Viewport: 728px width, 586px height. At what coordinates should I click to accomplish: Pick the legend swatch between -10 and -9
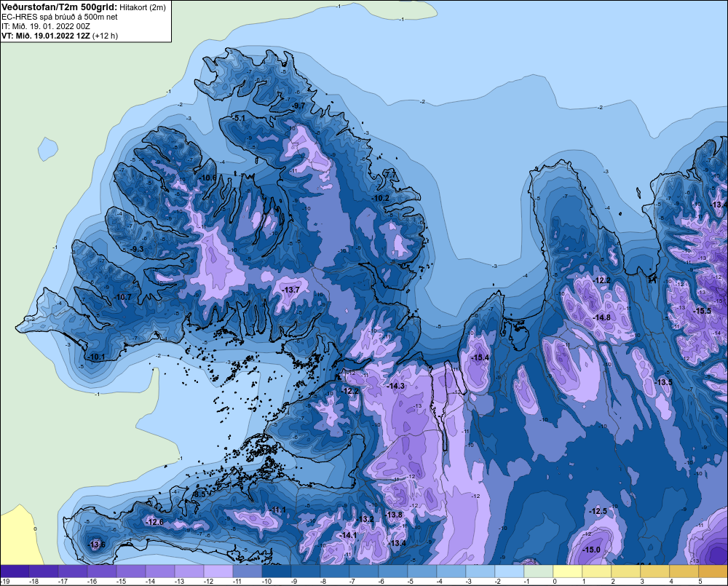click(x=277, y=571)
